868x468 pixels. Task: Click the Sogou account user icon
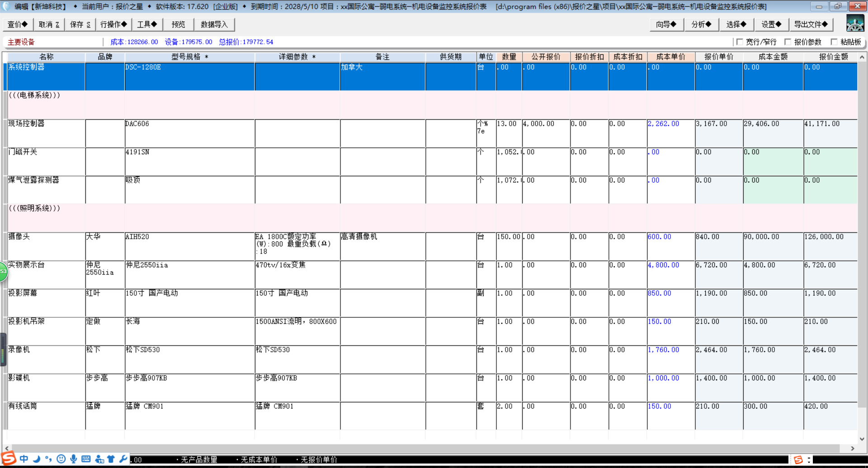(99, 459)
